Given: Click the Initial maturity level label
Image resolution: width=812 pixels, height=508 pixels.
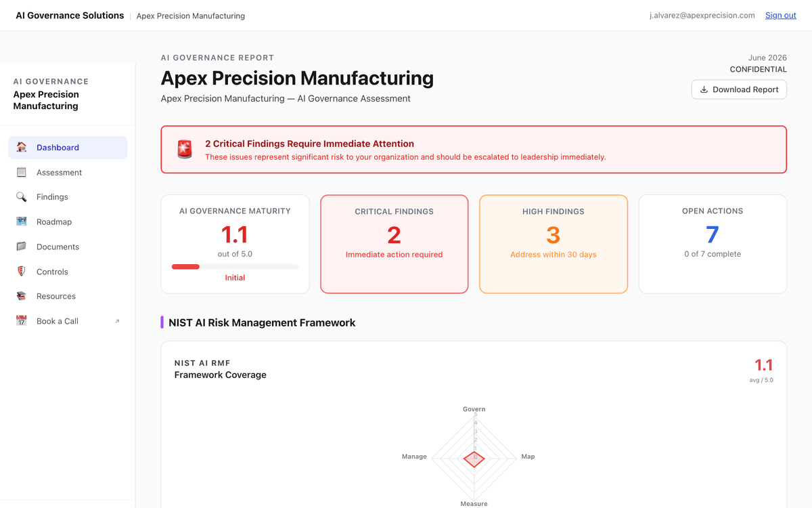Looking at the screenshot, I should [x=235, y=278].
